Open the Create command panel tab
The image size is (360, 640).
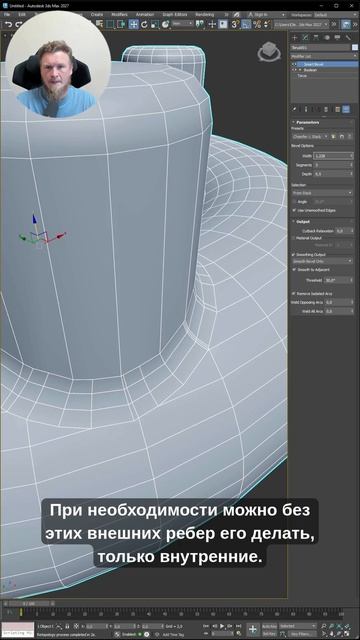pos(294,38)
